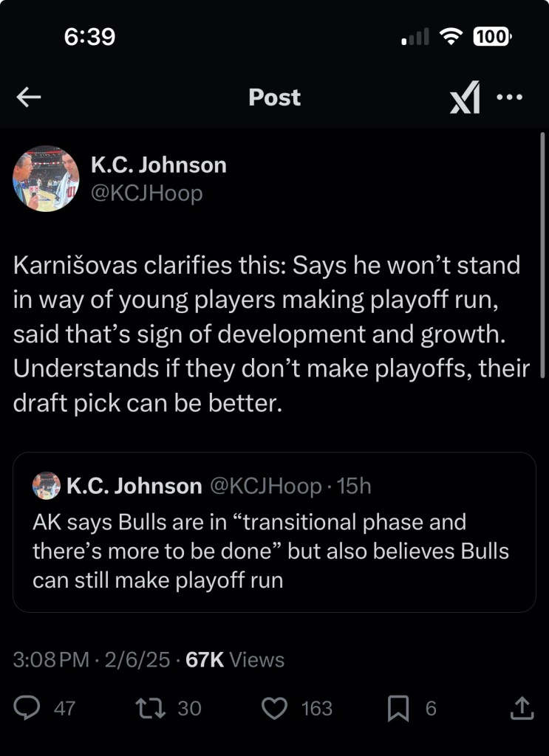Tap the Post header title
The height and width of the screenshot is (756, 549).
[274, 97]
